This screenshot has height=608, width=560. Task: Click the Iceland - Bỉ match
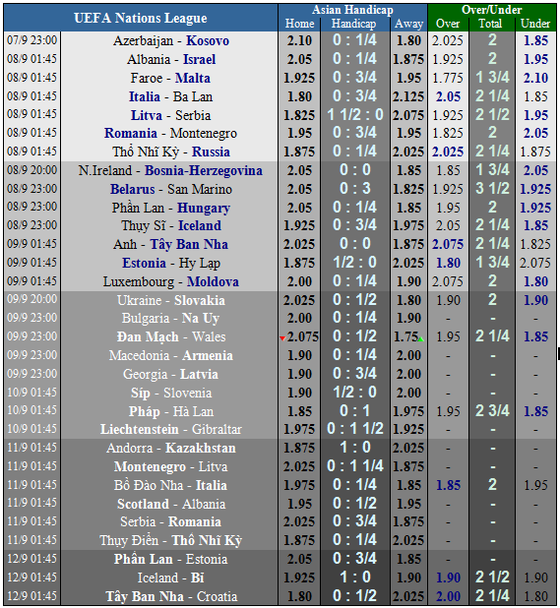[x=171, y=578]
